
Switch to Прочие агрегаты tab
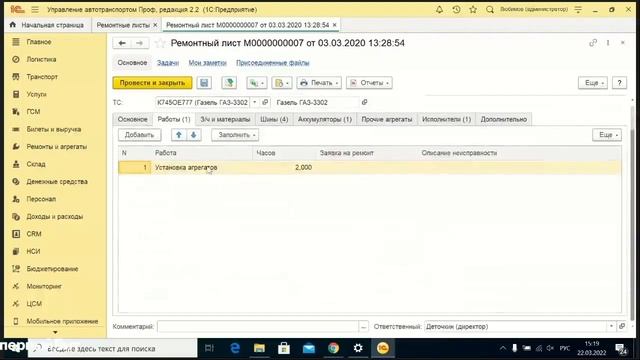tap(387, 119)
